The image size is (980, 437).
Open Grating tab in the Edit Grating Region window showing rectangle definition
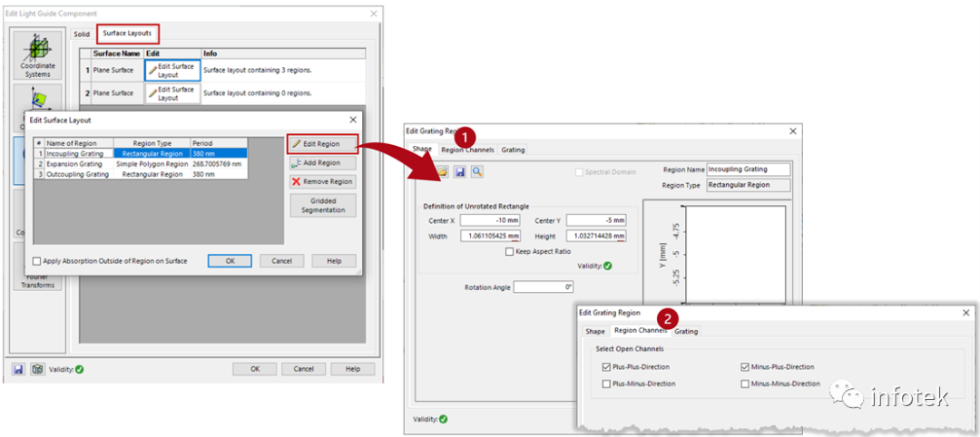coord(513,150)
